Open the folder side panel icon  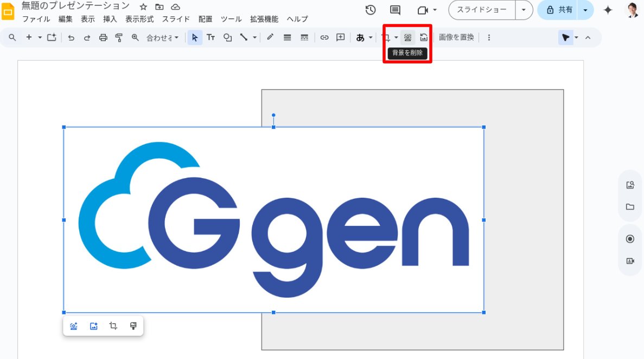pos(630,207)
